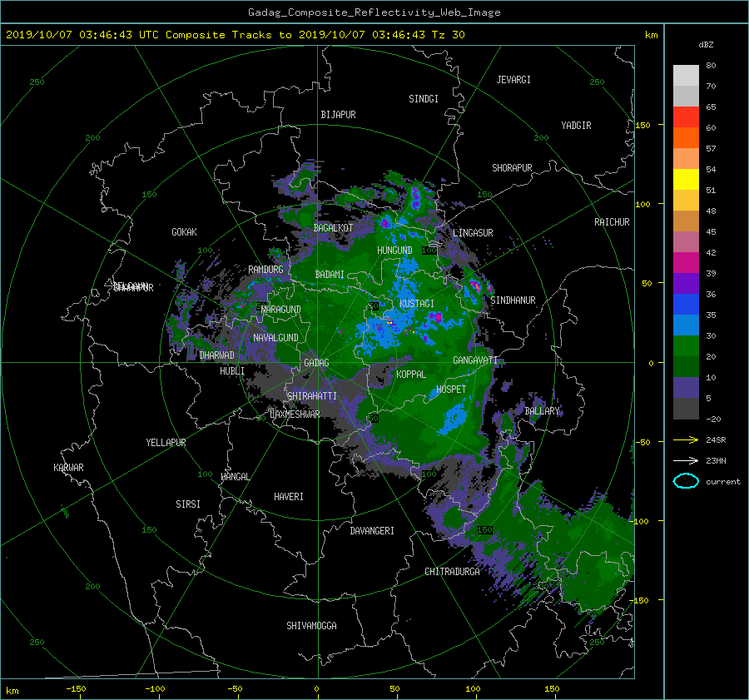Click the magenta storm cell near Sindhanur
Viewport: 749px width, 700px height.
475,285
